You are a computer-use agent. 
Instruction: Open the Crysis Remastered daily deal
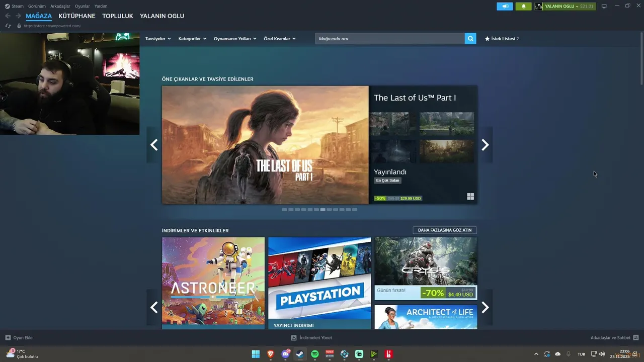pos(426,268)
